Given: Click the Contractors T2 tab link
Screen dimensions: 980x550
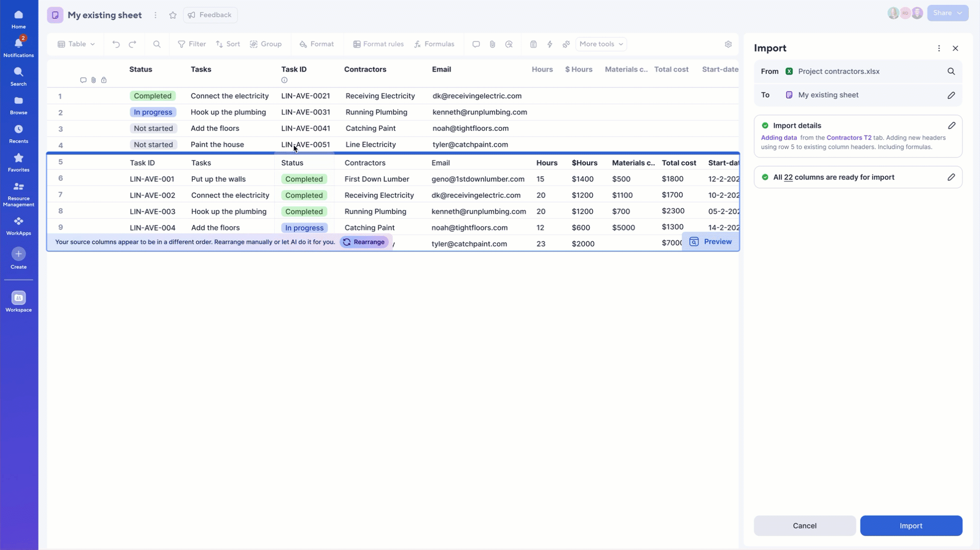Looking at the screenshot, I should (849, 138).
